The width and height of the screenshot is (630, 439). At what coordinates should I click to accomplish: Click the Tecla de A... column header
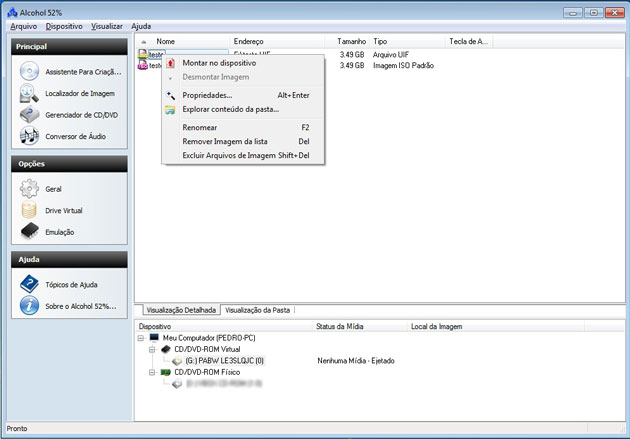click(x=469, y=41)
